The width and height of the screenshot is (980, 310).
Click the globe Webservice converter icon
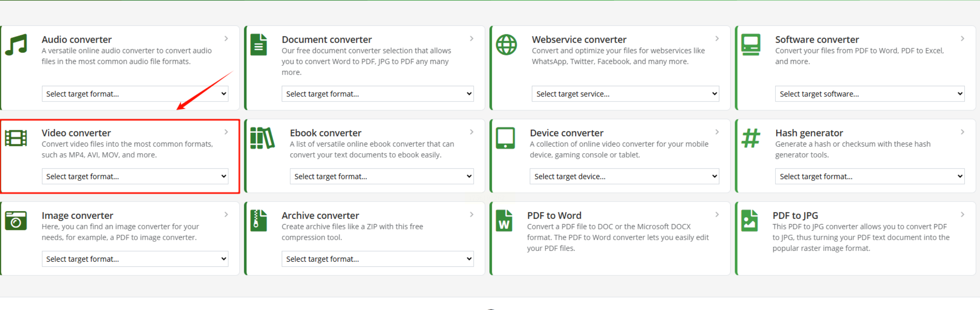(506, 44)
